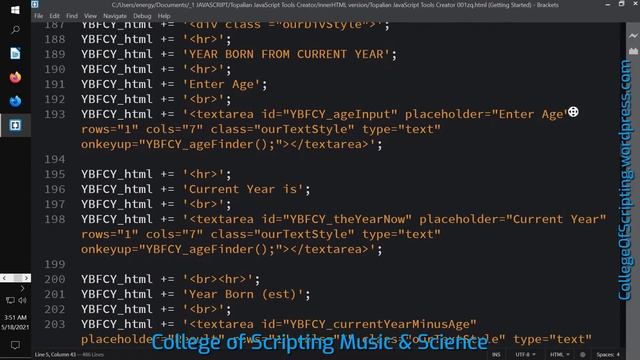The image size is (640, 360).
Task: Click taskbar scroll right arrow
Action: point(27,278)
